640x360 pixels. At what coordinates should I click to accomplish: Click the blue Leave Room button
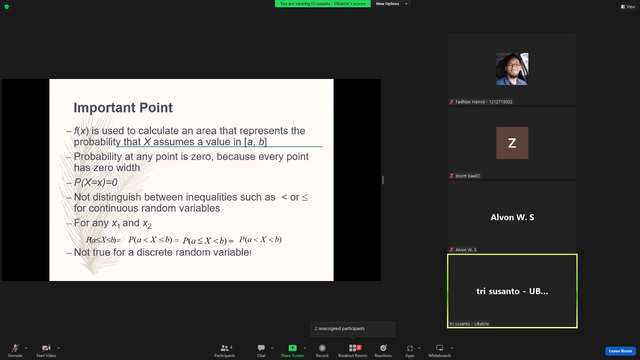620,351
